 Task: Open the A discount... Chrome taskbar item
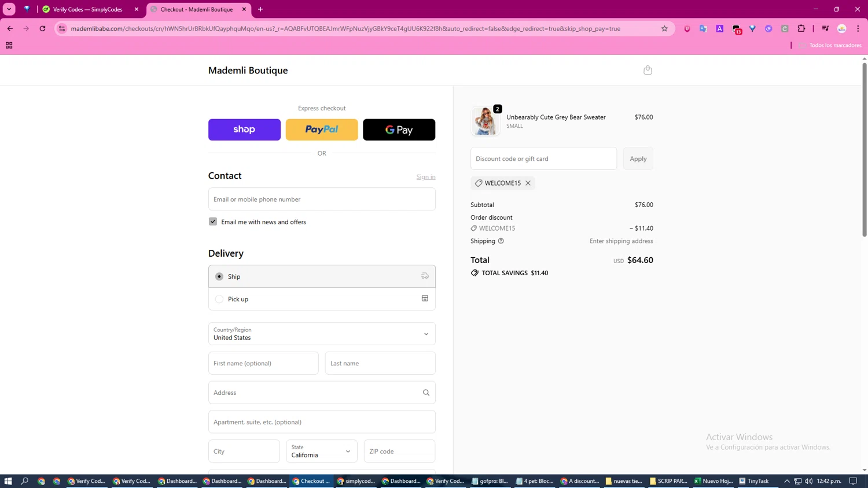(x=579, y=481)
